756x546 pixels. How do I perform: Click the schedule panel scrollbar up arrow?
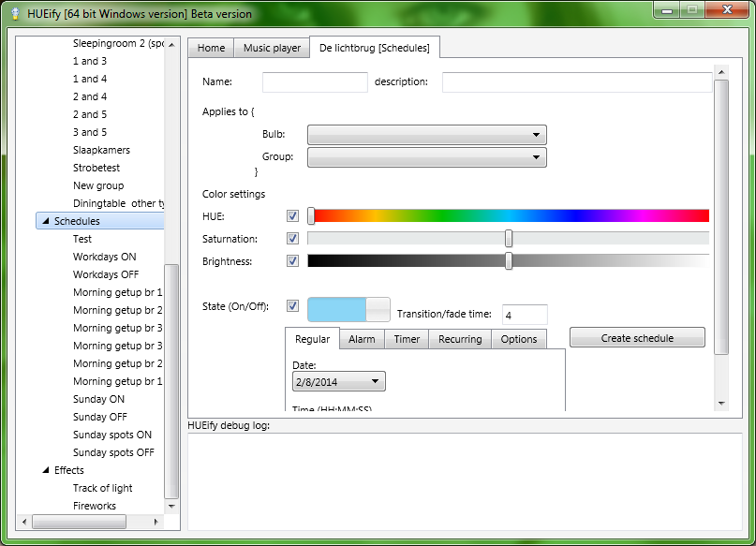[x=721, y=72]
